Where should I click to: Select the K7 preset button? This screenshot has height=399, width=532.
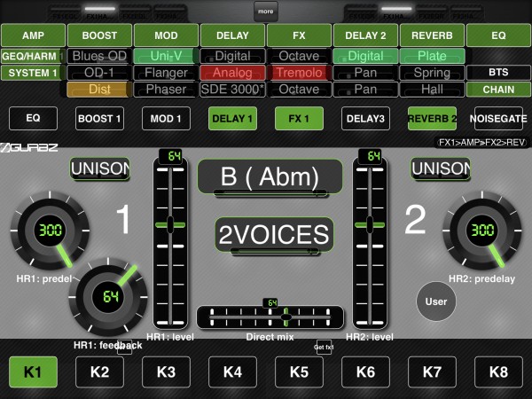coord(432,372)
